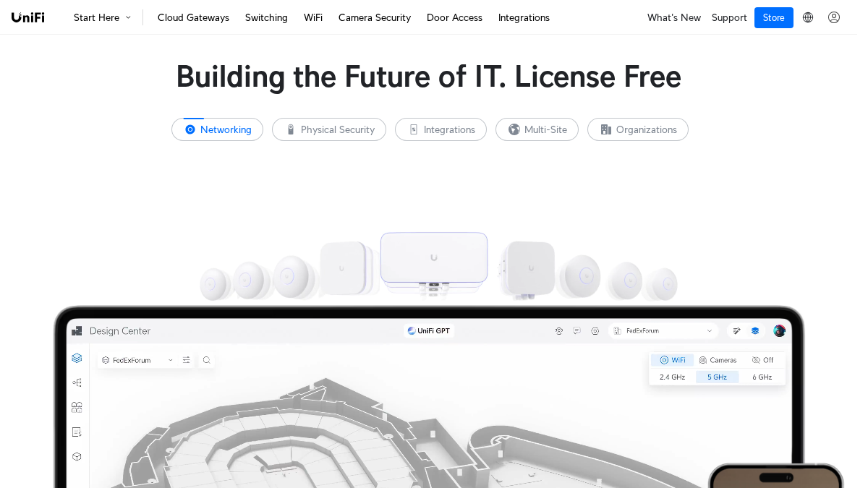Click the edit pencil icon in Design Center

(x=736, y=330)
